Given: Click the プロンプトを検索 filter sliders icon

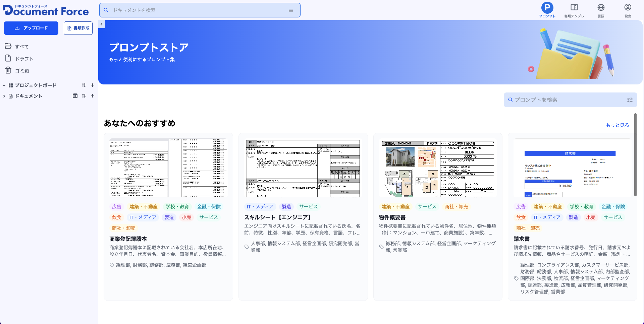Looking at the screenshot, I should (x=630, y=100).
